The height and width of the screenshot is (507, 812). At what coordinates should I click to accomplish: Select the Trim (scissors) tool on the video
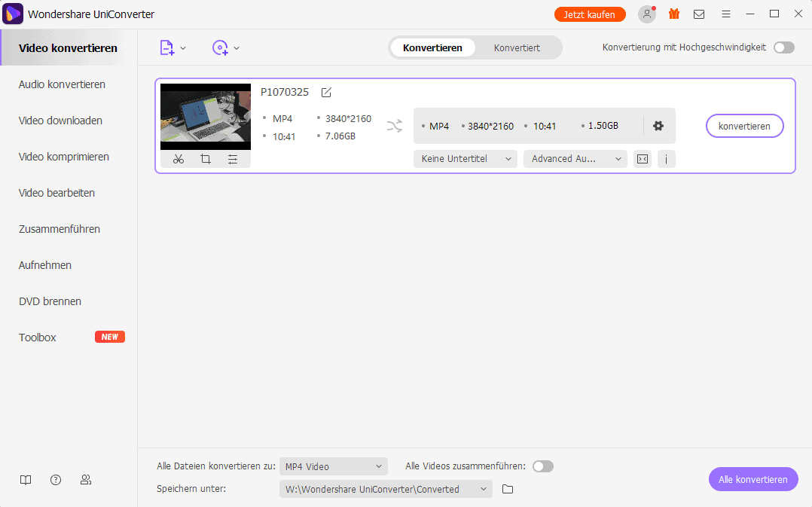[x=178, y=159]
